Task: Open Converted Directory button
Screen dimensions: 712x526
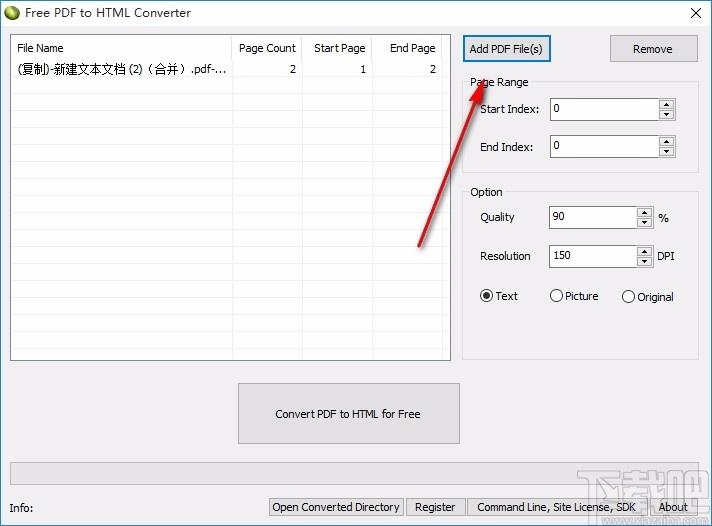Action: 336,507
